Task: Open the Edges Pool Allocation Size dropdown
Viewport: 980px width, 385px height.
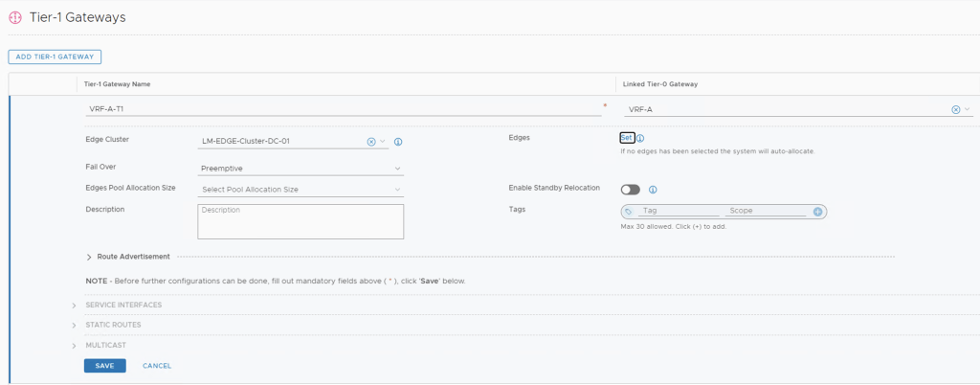Action: point(301,190)
